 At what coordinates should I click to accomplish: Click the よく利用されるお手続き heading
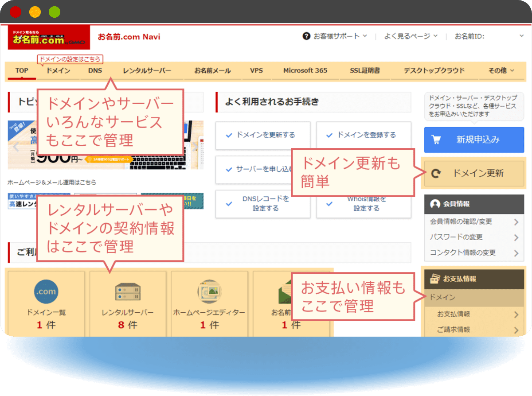(272, 102)
